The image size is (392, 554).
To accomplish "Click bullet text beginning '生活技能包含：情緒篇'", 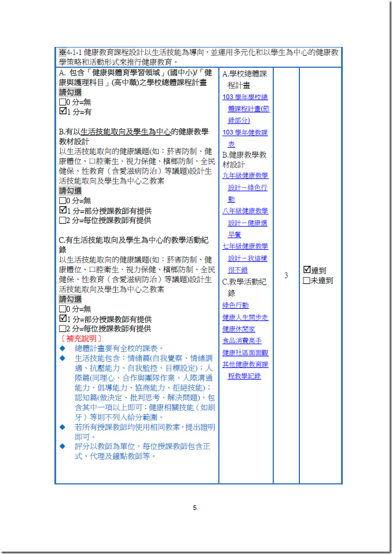I will 145,388.
